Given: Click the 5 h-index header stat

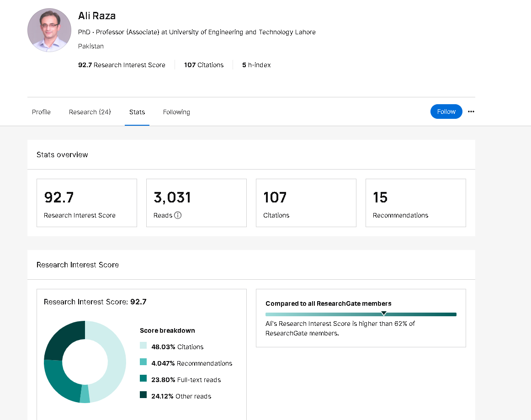Looking at the screenshot, I should [x=256, y=65].
